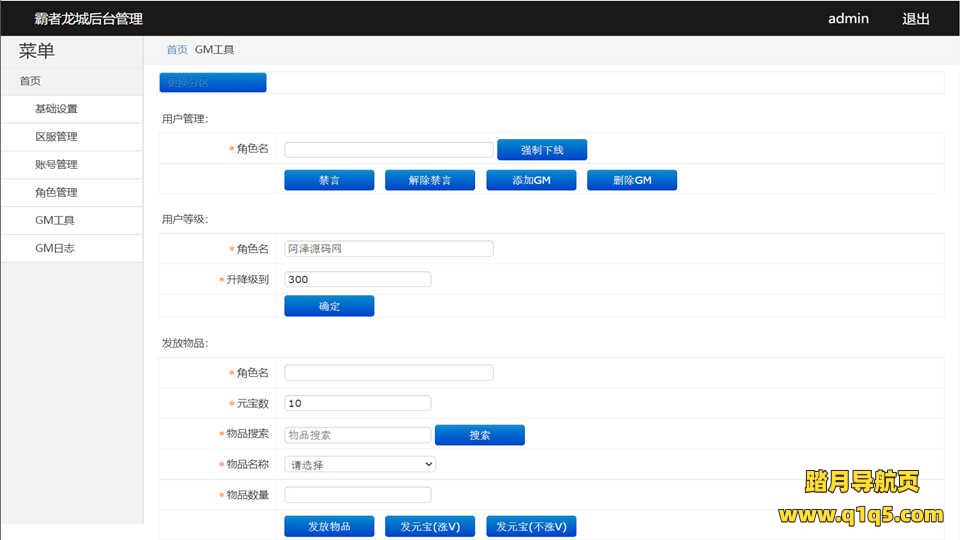This screenshot has height=540, width=960.
Task: Click the 删除GM button
Action: (x=631, y=180)
